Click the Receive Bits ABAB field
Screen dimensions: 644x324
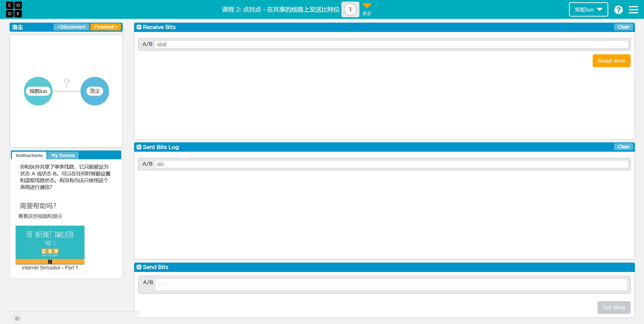pos(391,45)
